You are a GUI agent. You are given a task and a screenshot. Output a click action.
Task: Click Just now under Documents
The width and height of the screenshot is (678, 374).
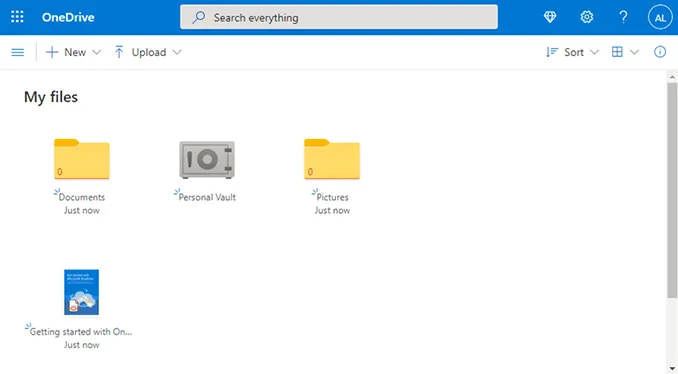coord(82,211)
